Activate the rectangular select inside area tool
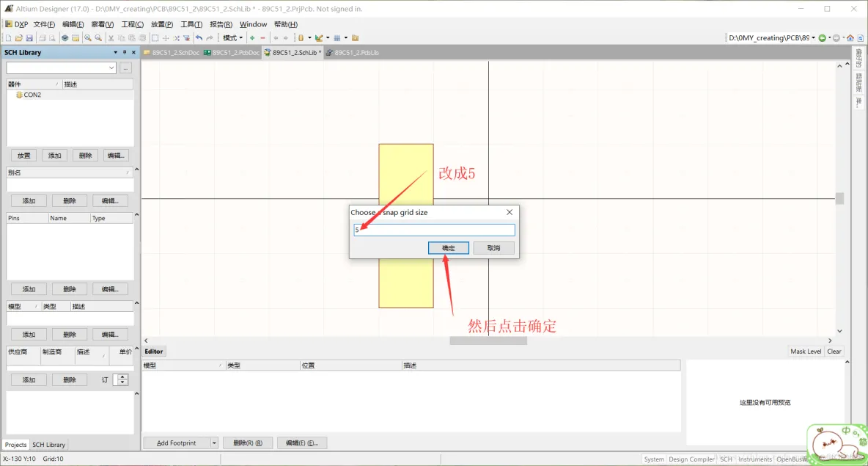 pos(155,38)
